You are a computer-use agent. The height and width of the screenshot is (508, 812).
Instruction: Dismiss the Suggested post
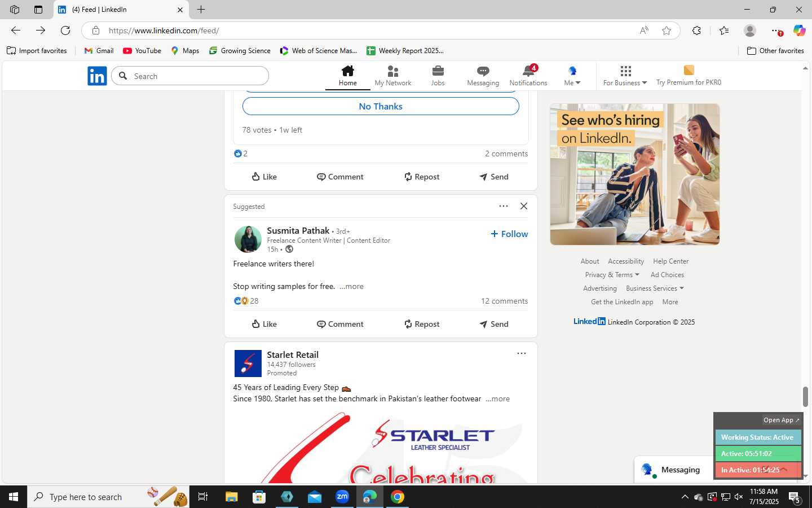point(524,206)
